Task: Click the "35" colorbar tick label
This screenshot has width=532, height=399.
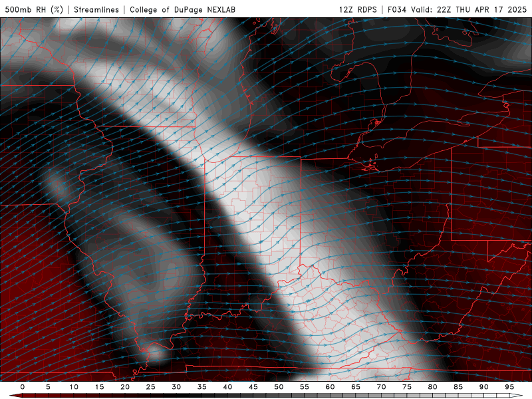Action: pos(202,387)
